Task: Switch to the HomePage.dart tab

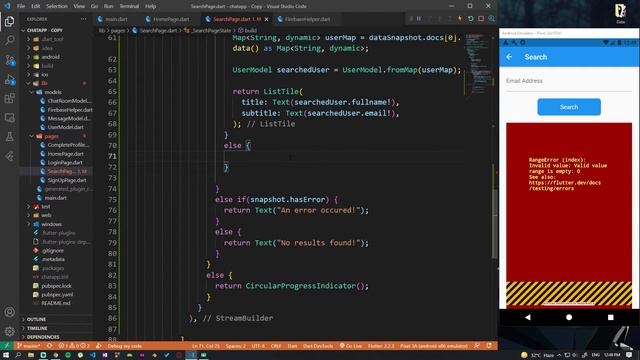Action: [x=171, y=19]
